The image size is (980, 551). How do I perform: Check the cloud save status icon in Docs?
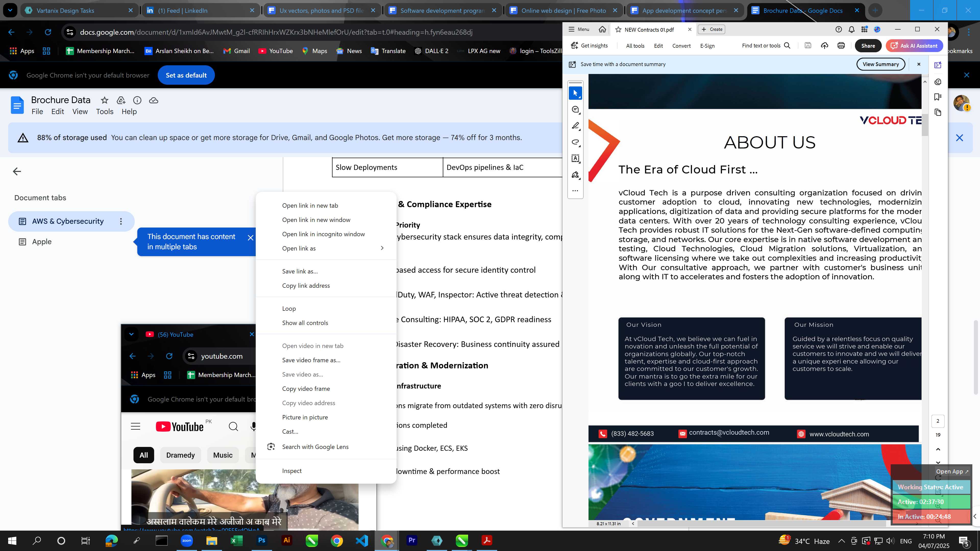click(154, 101)
